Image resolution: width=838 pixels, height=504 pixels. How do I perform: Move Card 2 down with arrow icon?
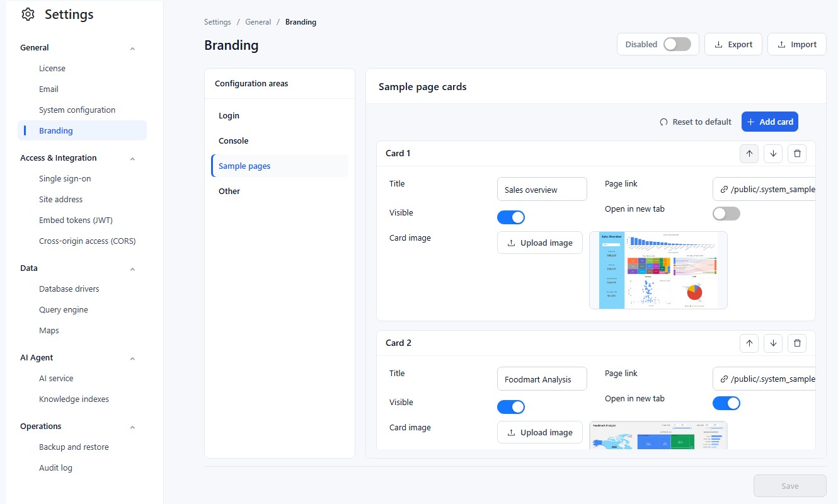773,343
